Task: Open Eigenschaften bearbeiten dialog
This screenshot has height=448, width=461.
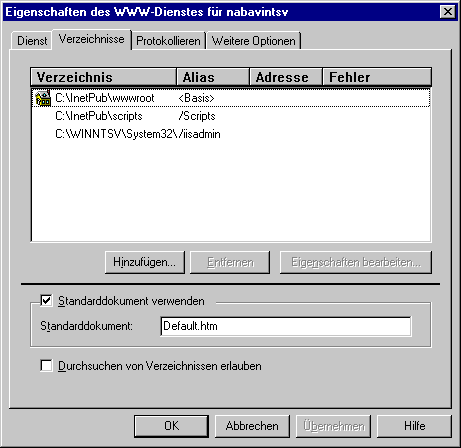Action: tap(356, 262)
